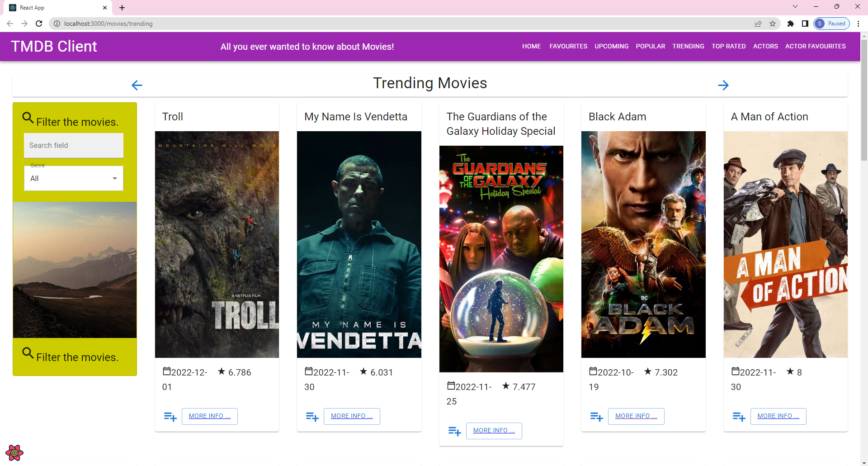Click the 6.786 rating on Troll

tap(240, 372)
